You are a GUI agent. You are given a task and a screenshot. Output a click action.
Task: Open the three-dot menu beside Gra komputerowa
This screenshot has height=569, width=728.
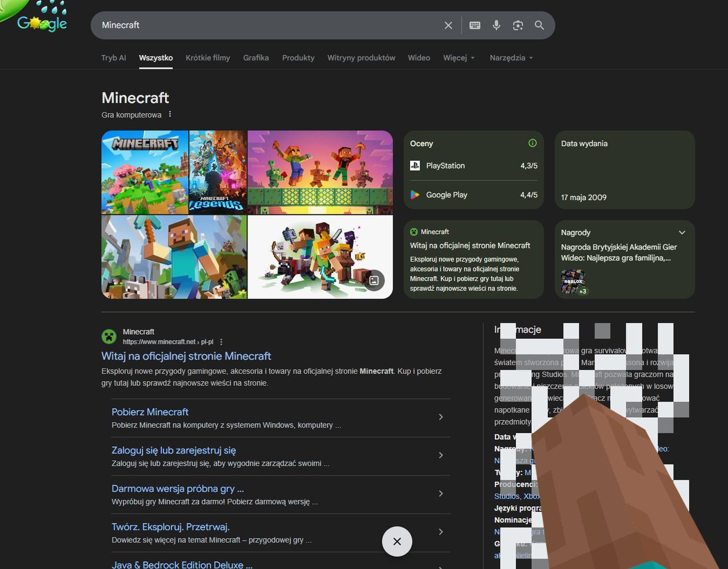[169, 114]
